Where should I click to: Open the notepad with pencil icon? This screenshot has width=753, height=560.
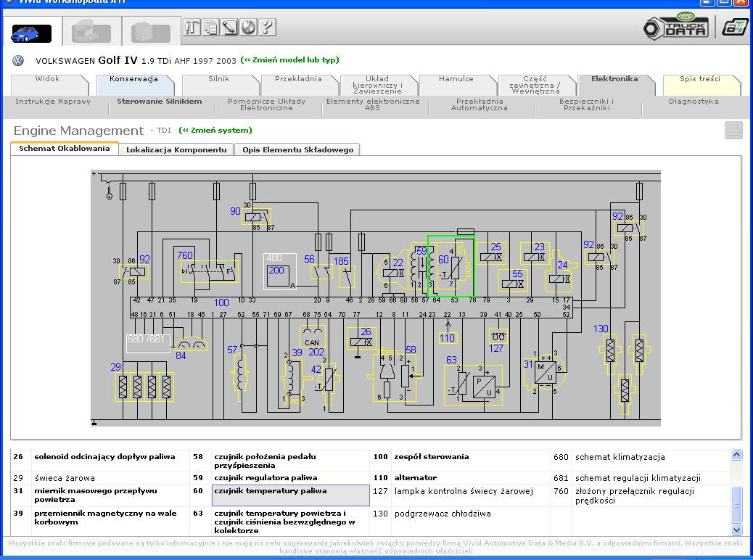point(230,28)
